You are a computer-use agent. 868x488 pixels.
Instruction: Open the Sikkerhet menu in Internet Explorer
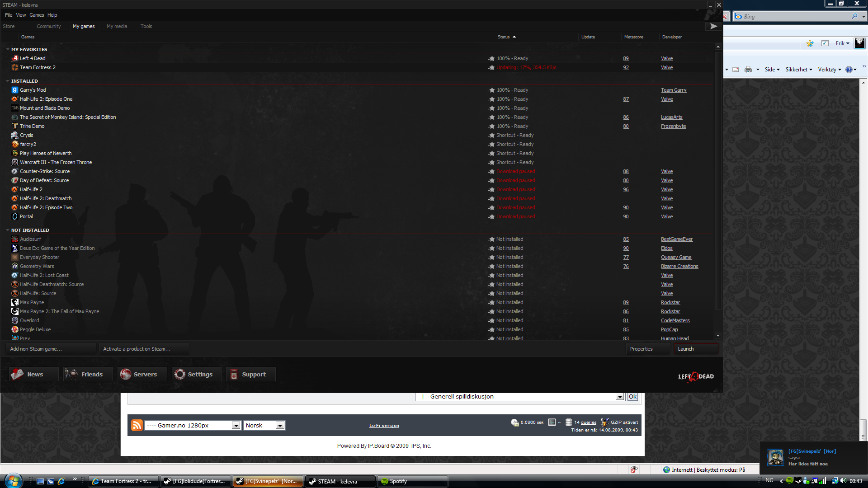pyautogui.click(x=799, y=70)
